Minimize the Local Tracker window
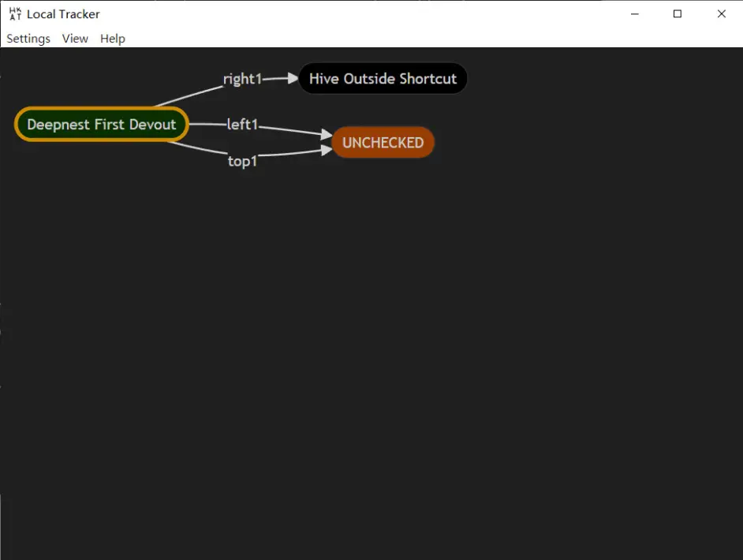Screen dimensions: 743x560 633,14
